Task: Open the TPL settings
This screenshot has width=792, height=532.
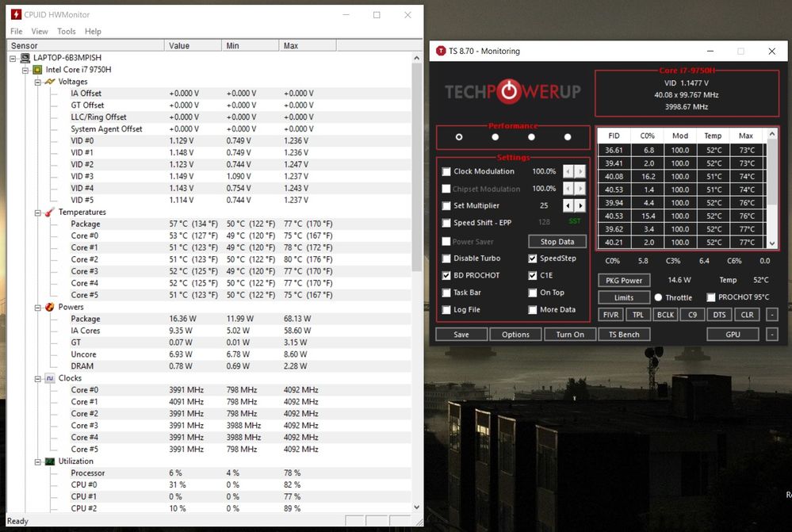Action: coord(638,315)
